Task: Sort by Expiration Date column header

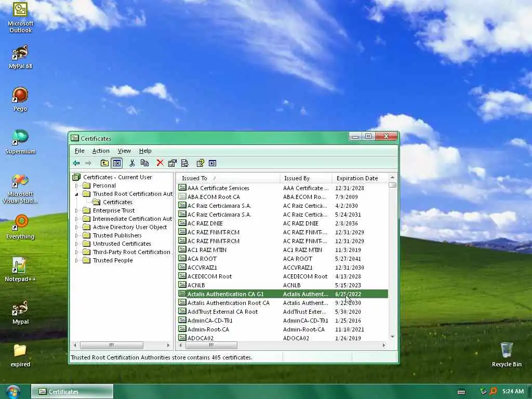Action: (x=361, y=178)
